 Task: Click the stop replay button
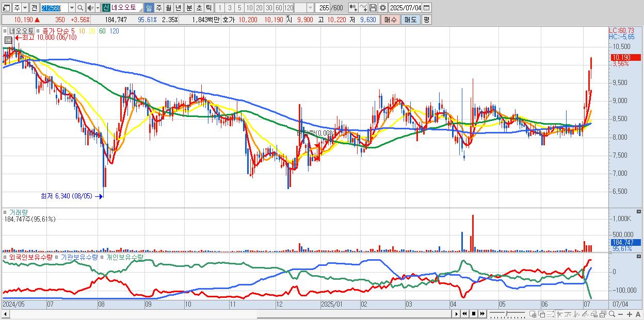pos(473,314)
